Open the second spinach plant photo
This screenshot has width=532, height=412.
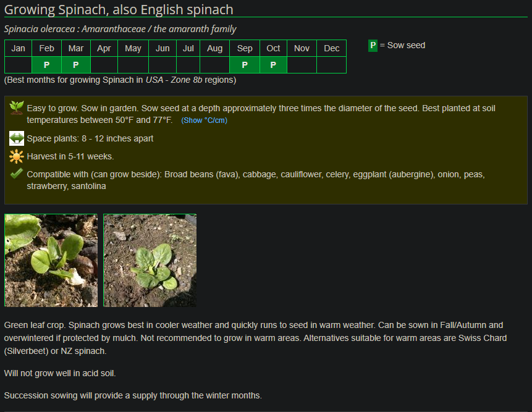150,260
